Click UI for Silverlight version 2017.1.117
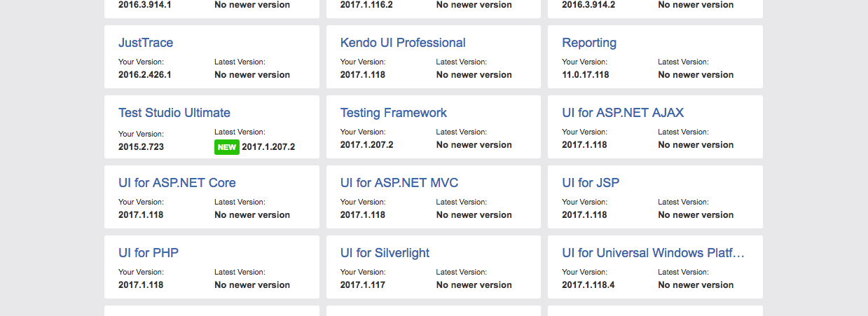The image size is (868, 316). point(363,285)
